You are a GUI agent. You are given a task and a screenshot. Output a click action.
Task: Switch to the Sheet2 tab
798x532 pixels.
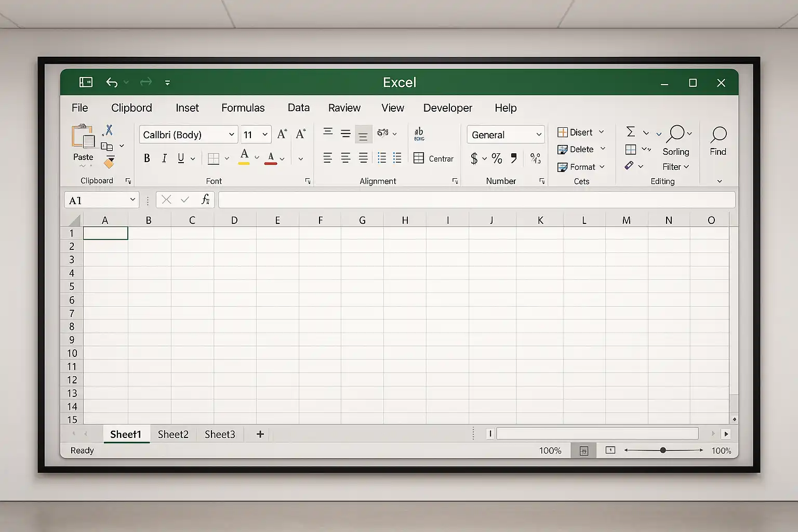[x=173, y=434]
